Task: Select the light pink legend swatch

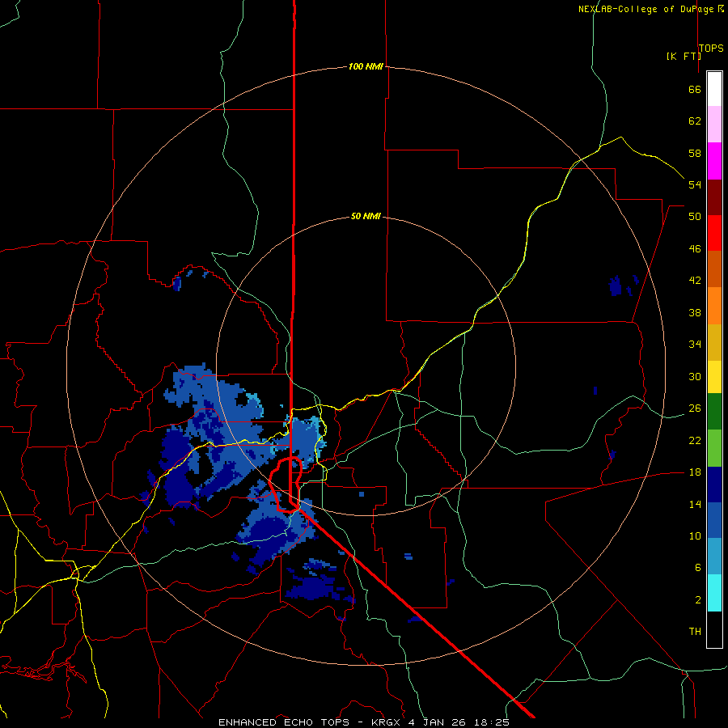Action: (x=714, y=124)
